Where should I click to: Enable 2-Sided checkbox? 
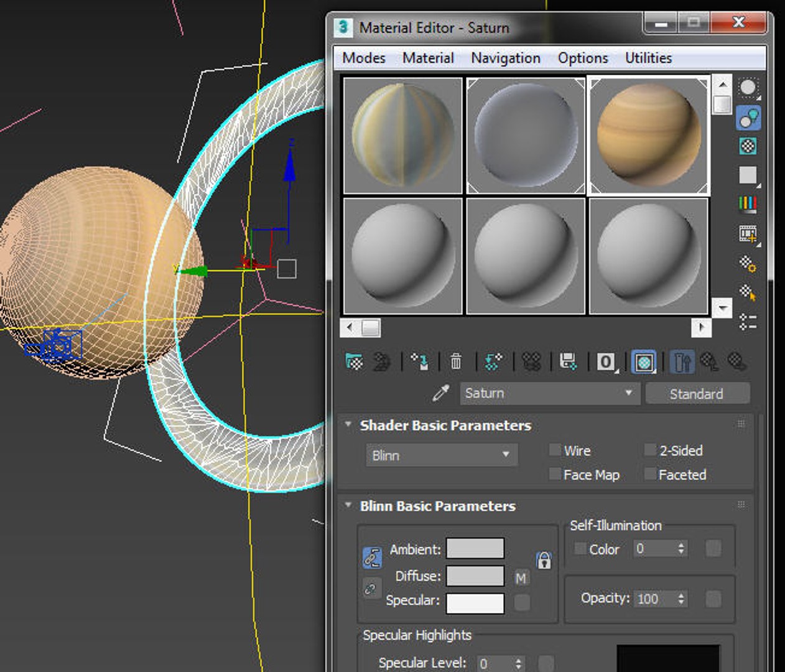[x=650, y=450]
